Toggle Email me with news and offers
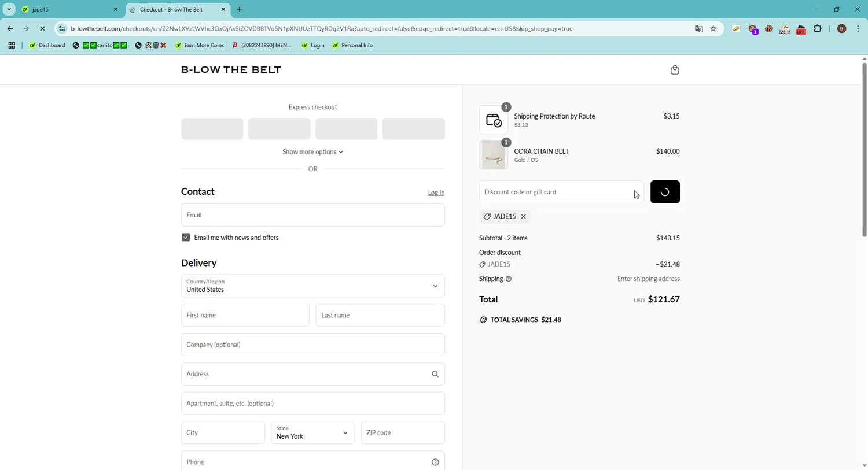868x470 pixels. [186, 238]
